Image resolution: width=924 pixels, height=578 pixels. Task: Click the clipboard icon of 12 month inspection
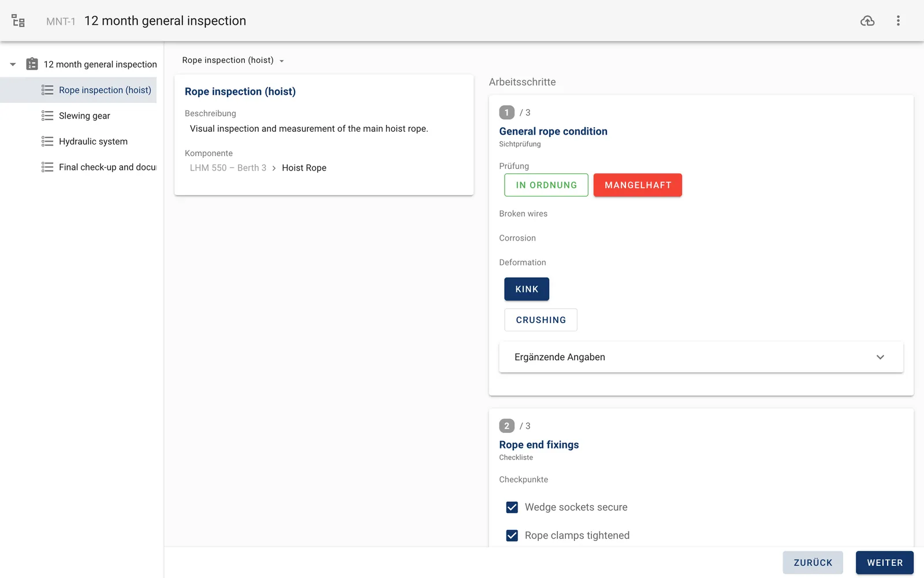click(32, 64)
